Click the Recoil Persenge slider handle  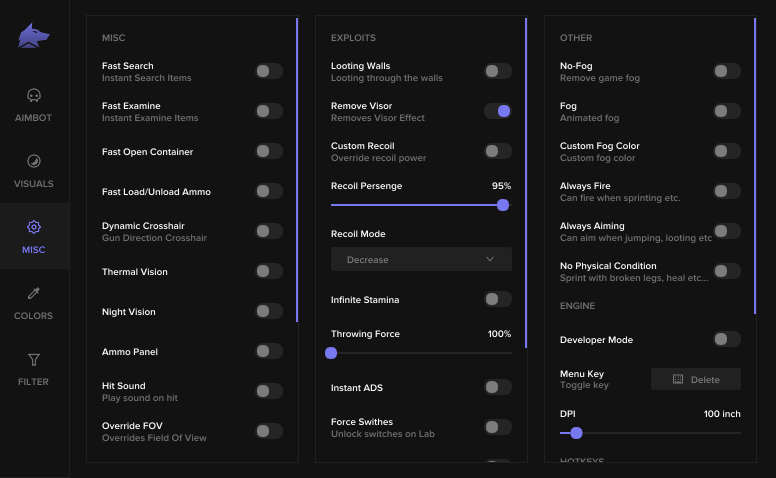503,205
